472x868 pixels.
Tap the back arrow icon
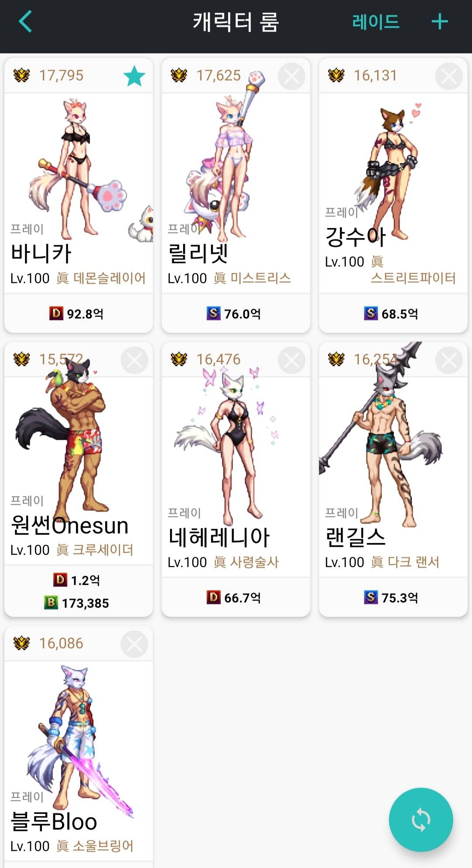click(25, 21)
